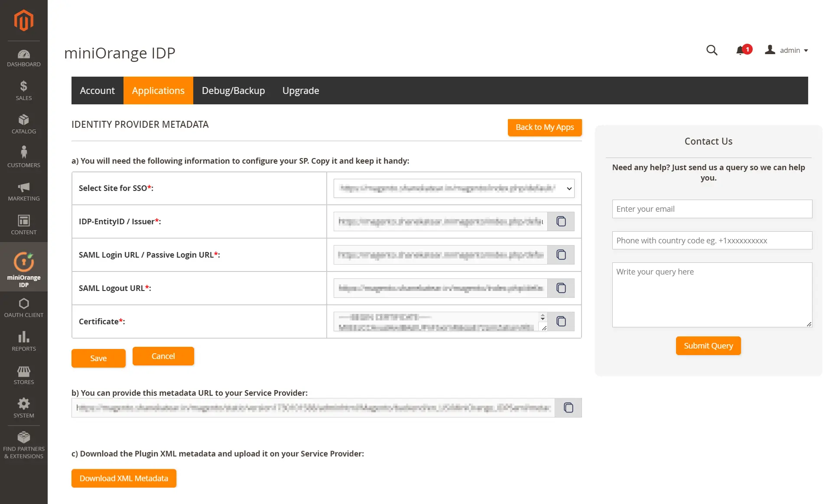The width and height of the screenshot is (832, 504).
Task: Click the query textarea resize handle
Action: [x=809, y=324]
